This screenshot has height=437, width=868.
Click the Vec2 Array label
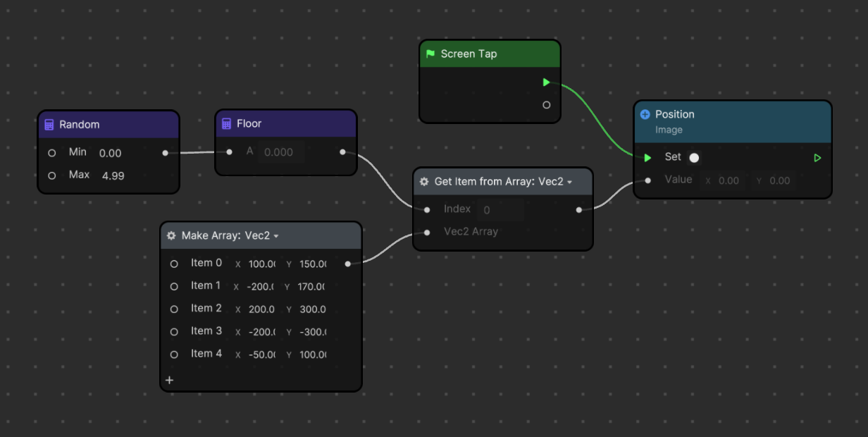coord(471,232)
